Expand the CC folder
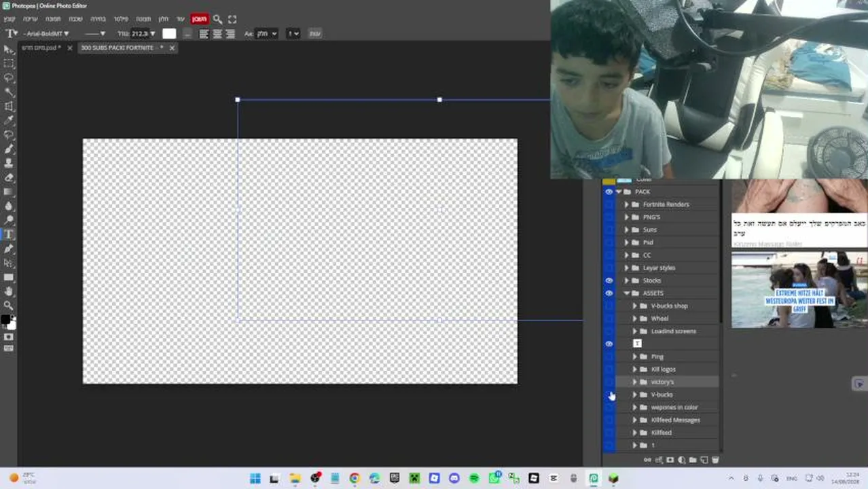This screenshot has height=489, width=868. pos(627,255)
